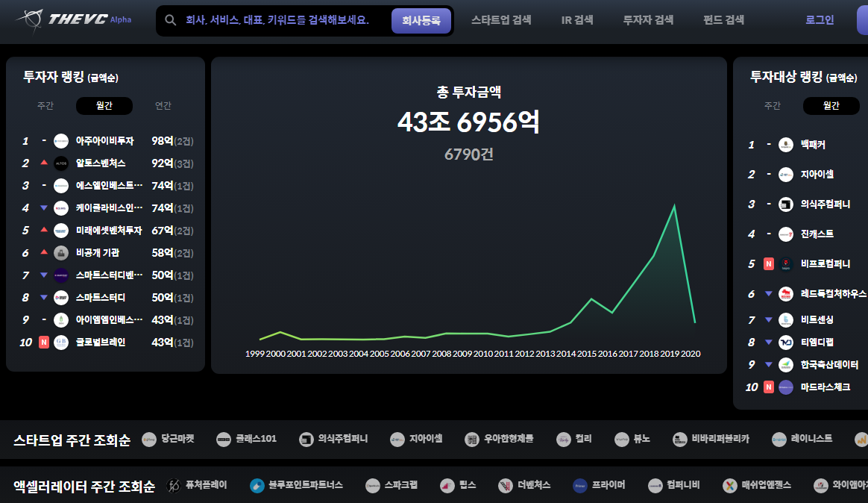Viewport: 868px width, 503px height.
Task: Click 스마트스터디벤 purple logo icon
Action: tap(61, 275)
